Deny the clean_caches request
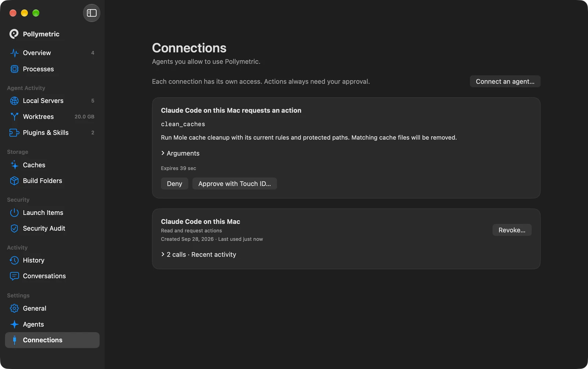Screen dimensions: 588x369 tap(175, 184)
